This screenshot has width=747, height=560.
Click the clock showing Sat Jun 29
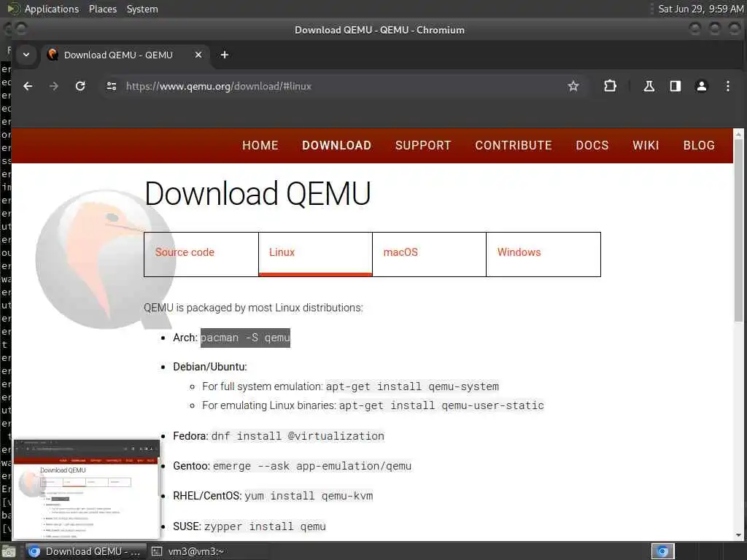[700, 9]
